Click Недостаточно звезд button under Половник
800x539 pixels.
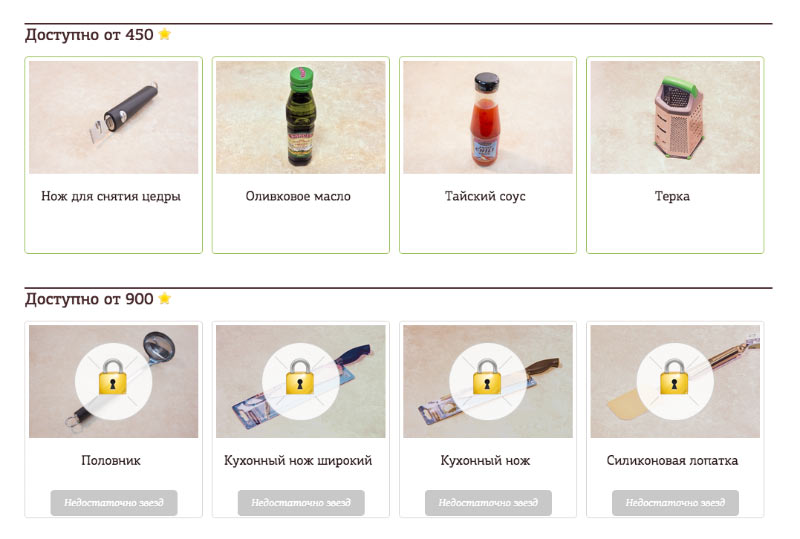[x=114, y=503]
